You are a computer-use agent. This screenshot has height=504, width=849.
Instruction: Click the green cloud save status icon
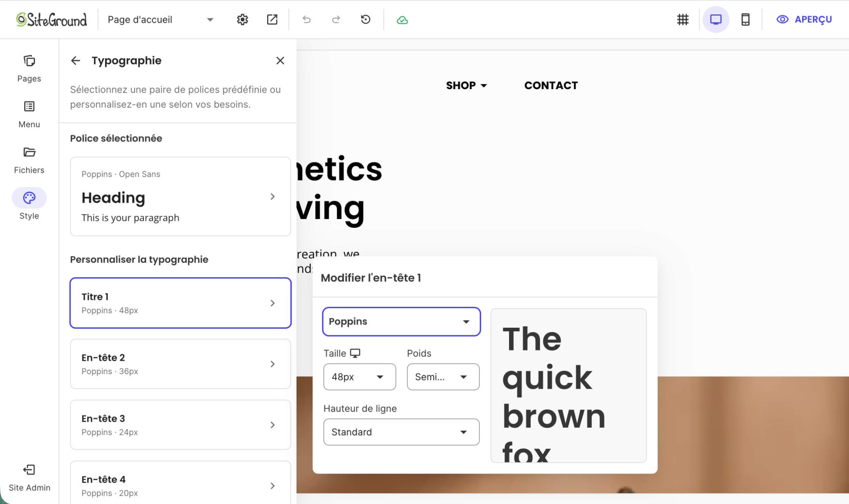click(402, 20)
